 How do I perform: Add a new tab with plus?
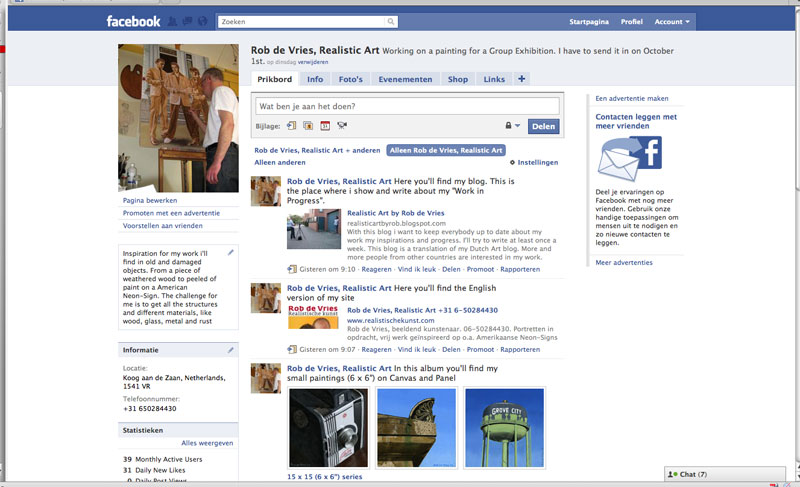coord(521,79)
